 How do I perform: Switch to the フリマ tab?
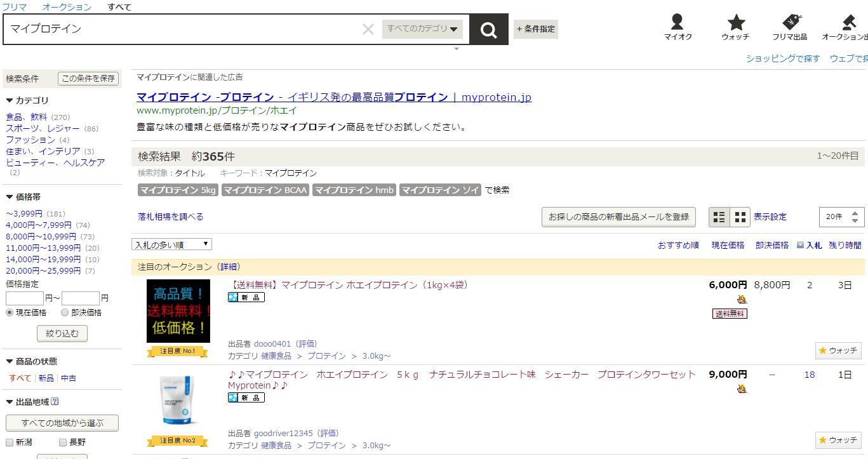(x=15, y=7)
